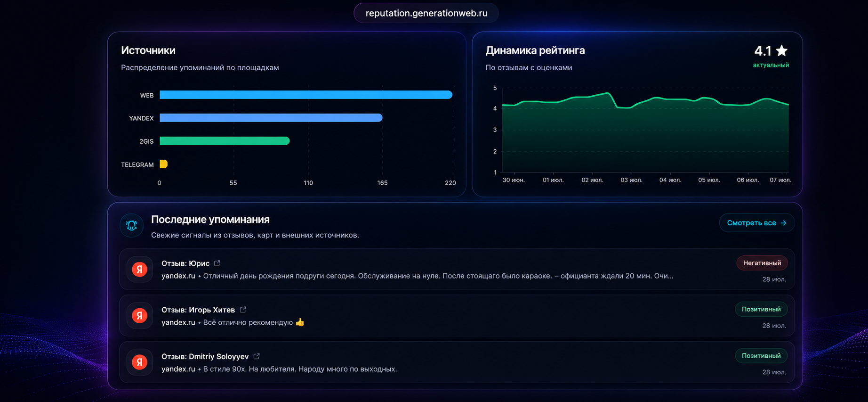
Task: Click Yandex logo icon in Dmitriy Soloyyev review
Action: pyautogui.click(x=139, y=362)
